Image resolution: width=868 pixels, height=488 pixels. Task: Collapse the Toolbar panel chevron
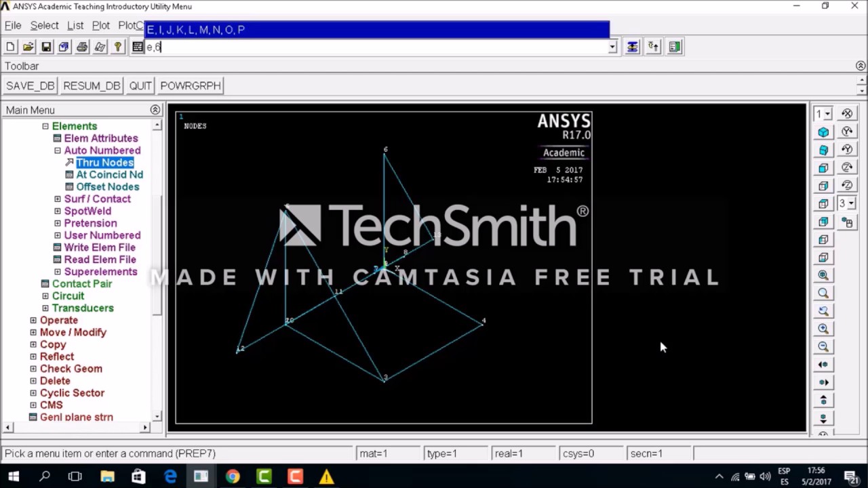tap(861, 66)
